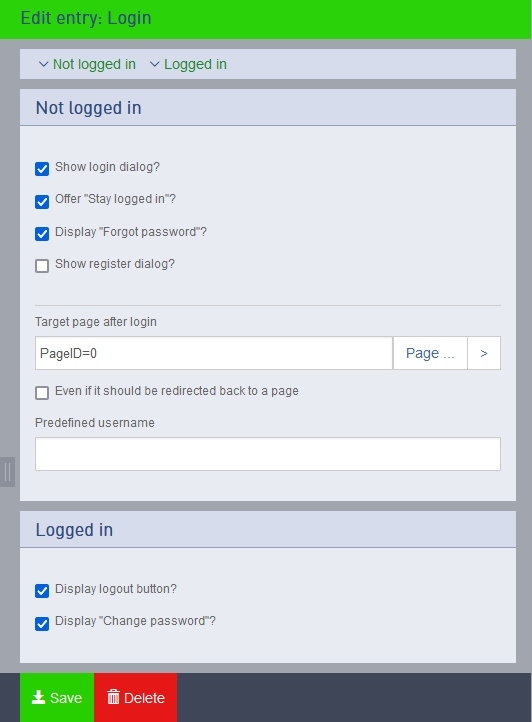Screen dimensions: 532x722
Task: Collapse the Logged in panel header
Action: tap(268, 530)
